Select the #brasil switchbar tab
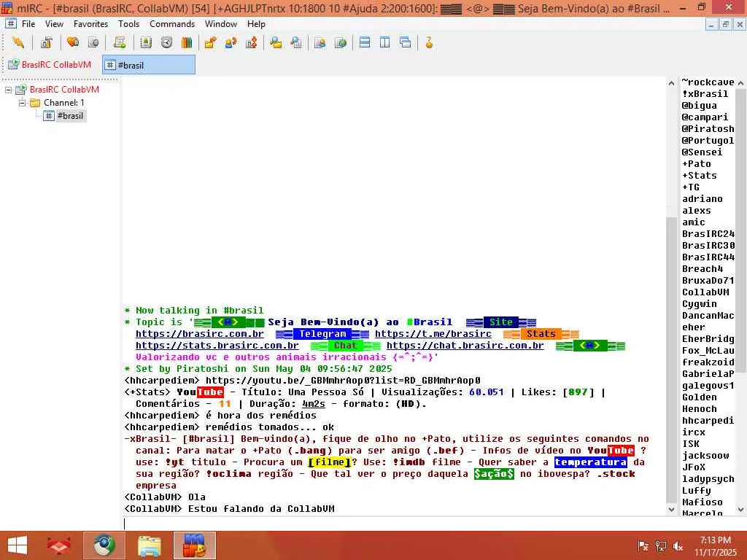 tap(149, 65)
